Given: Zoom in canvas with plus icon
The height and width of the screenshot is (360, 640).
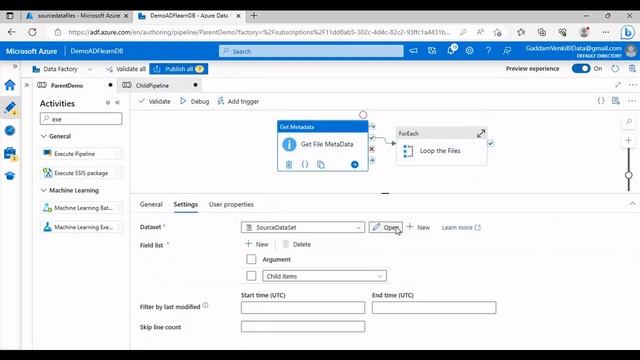Looking at the screenshot, I should click(629, 141).
